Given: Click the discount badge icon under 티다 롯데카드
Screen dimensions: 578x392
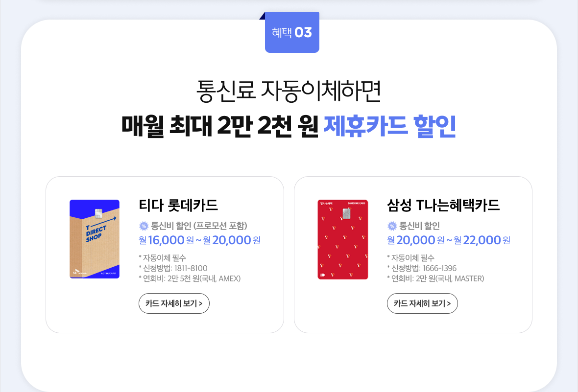Looking at the screenshot, I should click(144, 226).
